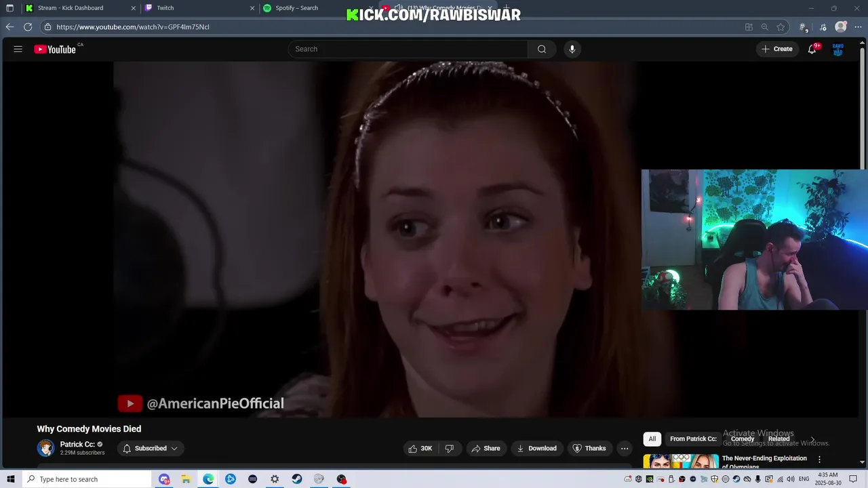Open The Never-Ending Exploitation video title
Viewport: 868px width, 488px height.
pyautogui.click(x=764, y=462)
